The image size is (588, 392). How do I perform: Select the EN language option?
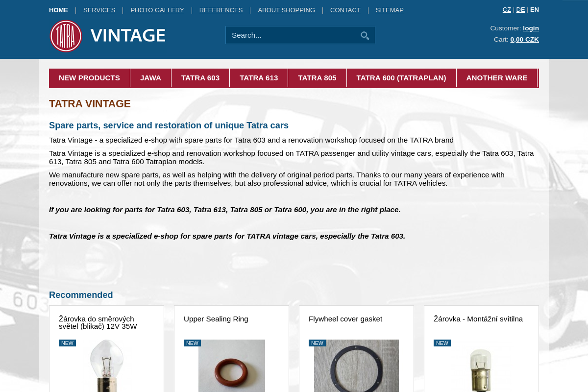click(x=535, y=9)
